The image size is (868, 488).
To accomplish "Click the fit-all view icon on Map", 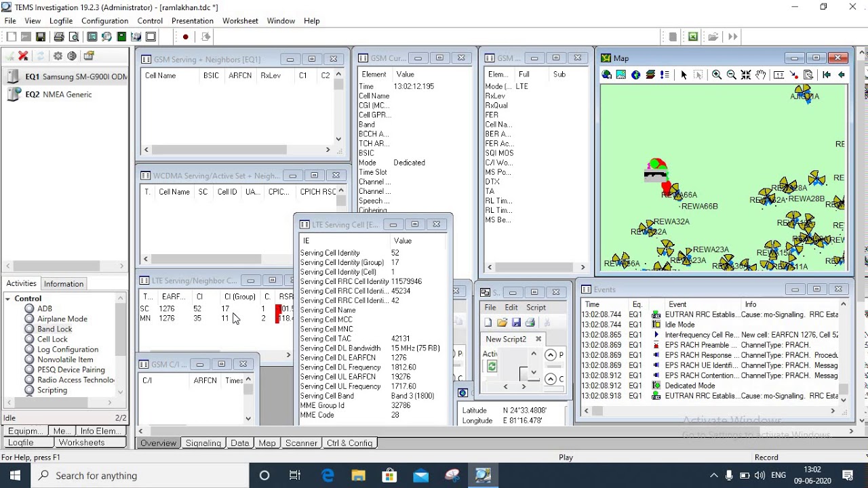I will 746,75.
